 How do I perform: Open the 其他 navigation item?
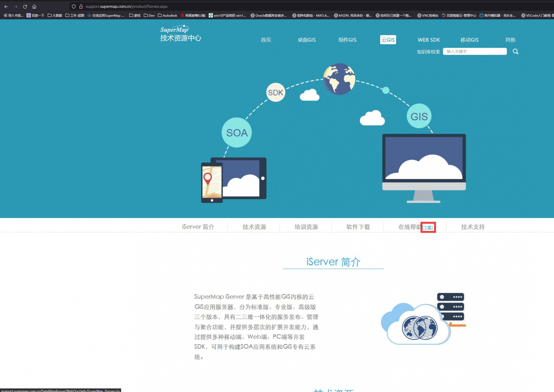[x=510, y=40]
